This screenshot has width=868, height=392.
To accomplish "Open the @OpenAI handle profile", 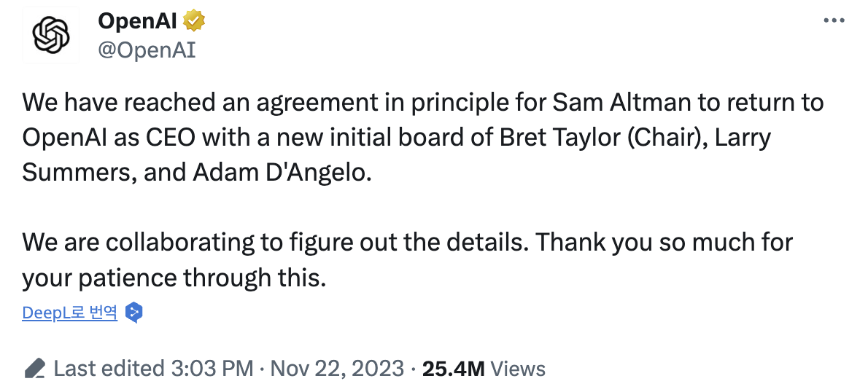I will coord(147,50).
